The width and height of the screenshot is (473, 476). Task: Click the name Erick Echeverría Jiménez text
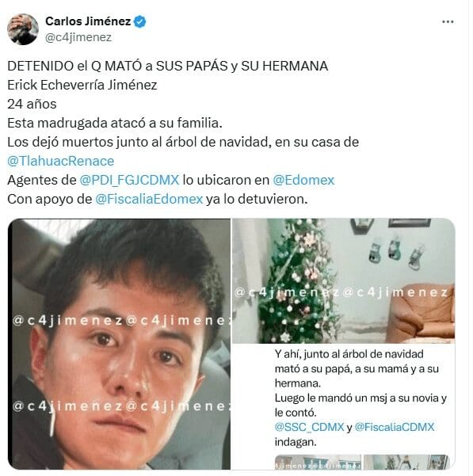click(82, 85)
